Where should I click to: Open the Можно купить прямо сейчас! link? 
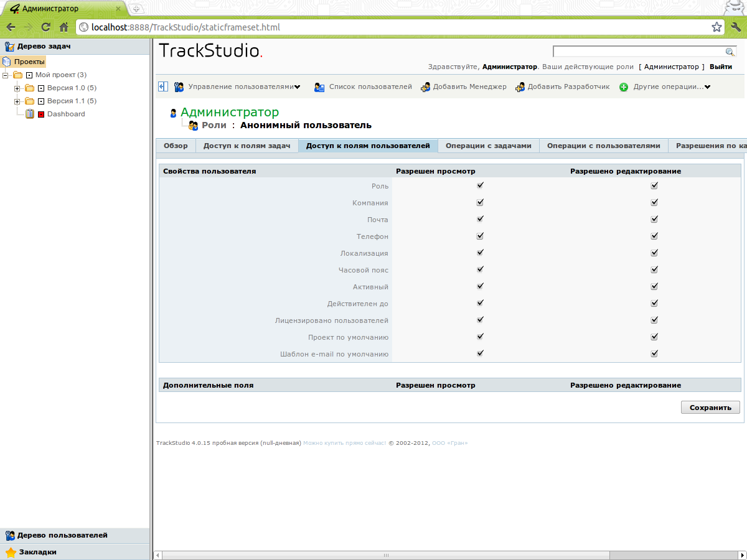(x=345, y=443)
